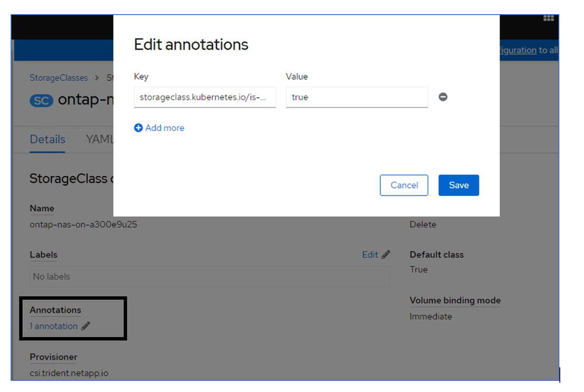
Task: Go to the StorageClasses breadcrumb link
Action: [x=59, y=78]
